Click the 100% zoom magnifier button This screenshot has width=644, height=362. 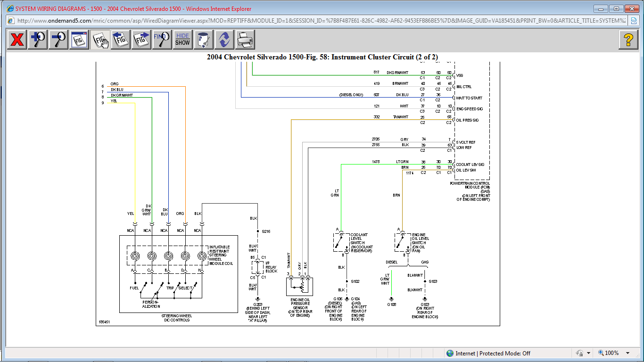(608, 353)
